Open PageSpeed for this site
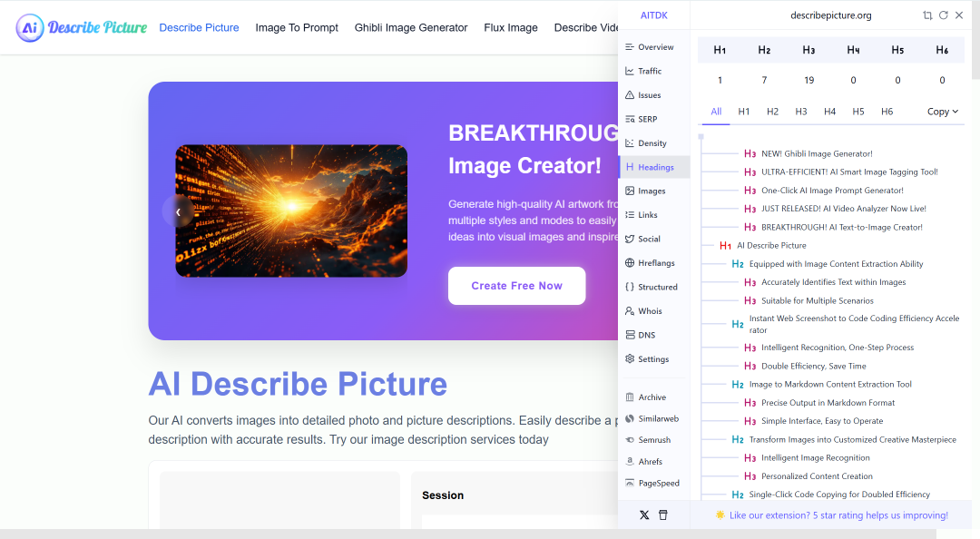Viewport: 980px width, 539px height. 653,483
